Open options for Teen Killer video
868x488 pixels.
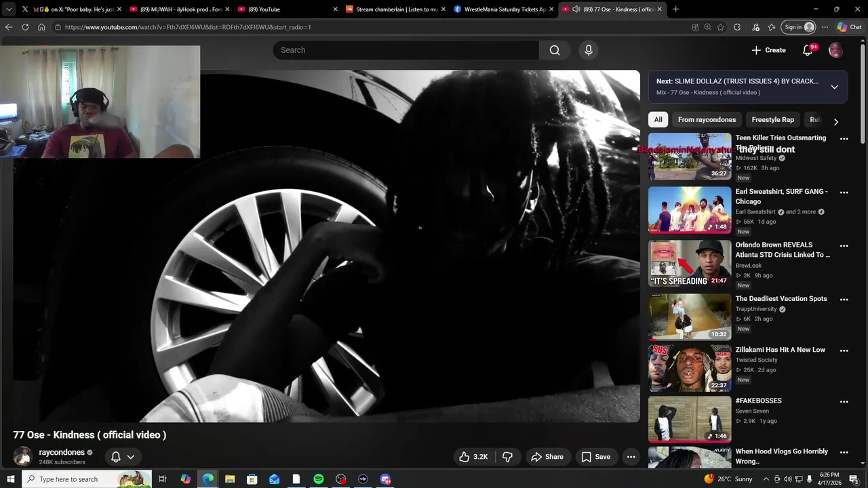[x=844, y=139]
